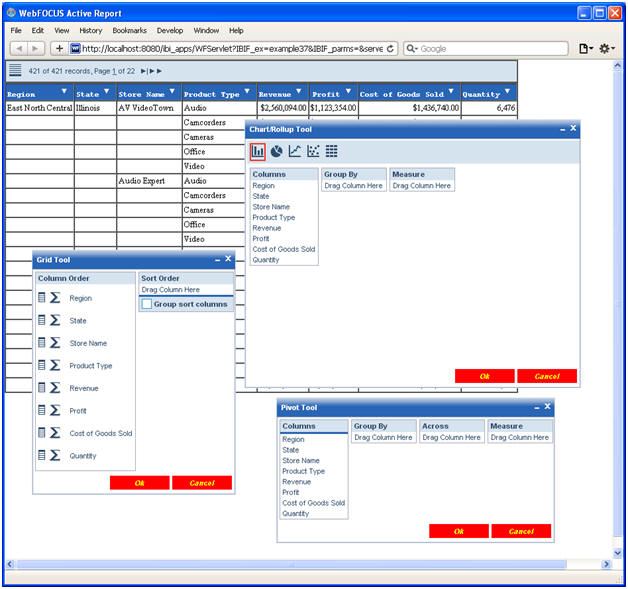628x589 pixels.
Task: Click the sigma icon for Product Type in Grid Tool
Action: (55, 365)
